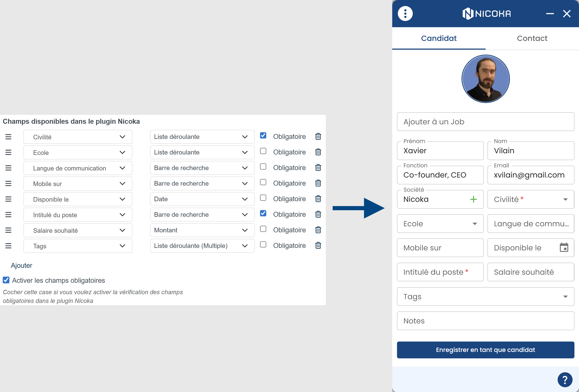
Task: Grab the drag handle beside Ecole
Action: 8,152
